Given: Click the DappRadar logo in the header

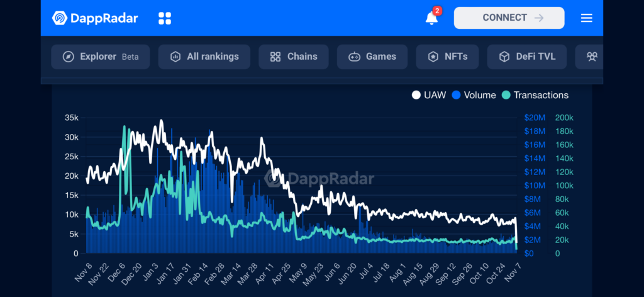Looking at the screenshot, I should [x=95, y=18].
